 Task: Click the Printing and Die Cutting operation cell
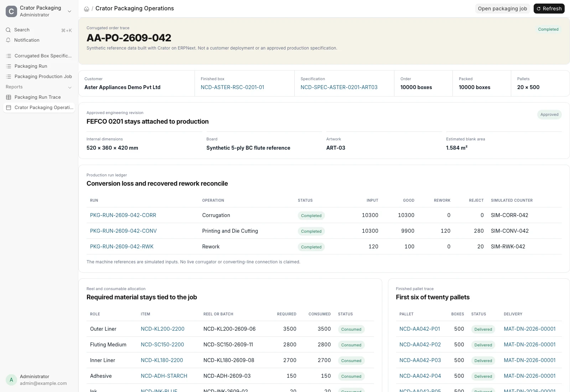[x=230, y=231]
